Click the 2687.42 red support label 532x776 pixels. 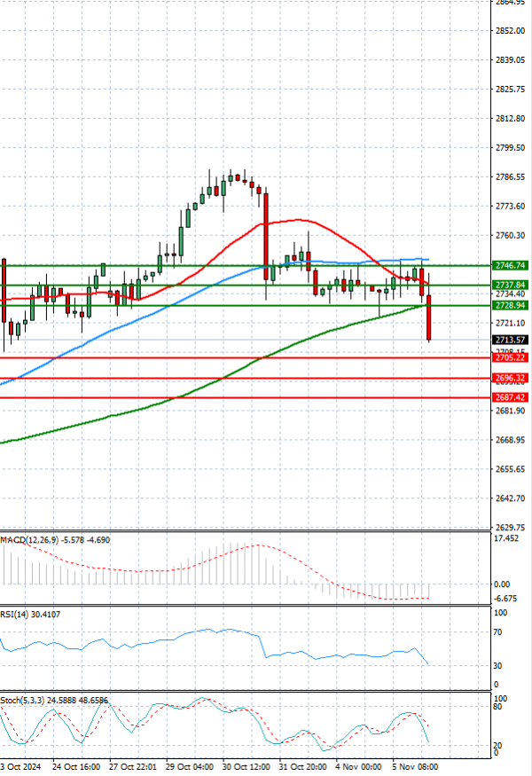(x=510, y=397)
